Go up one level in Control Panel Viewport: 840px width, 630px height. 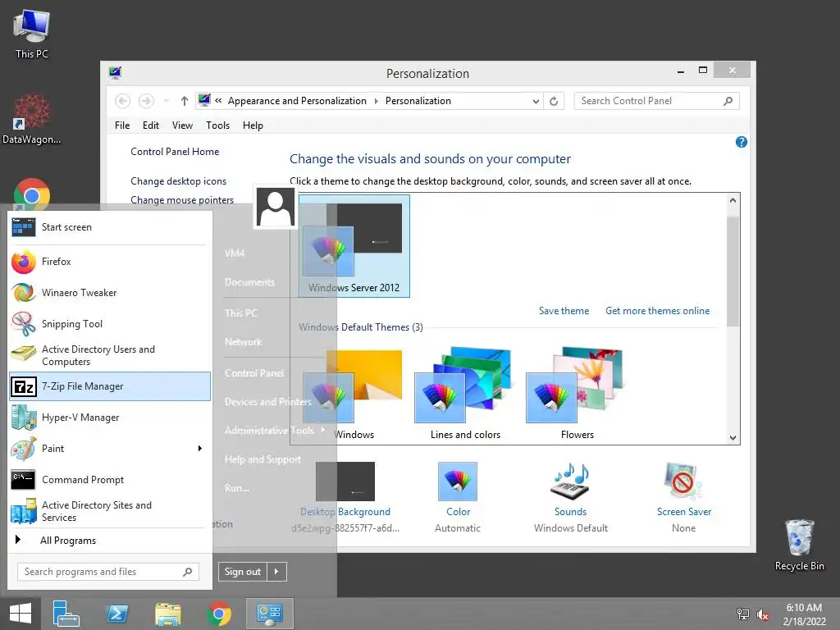(185, 101)
